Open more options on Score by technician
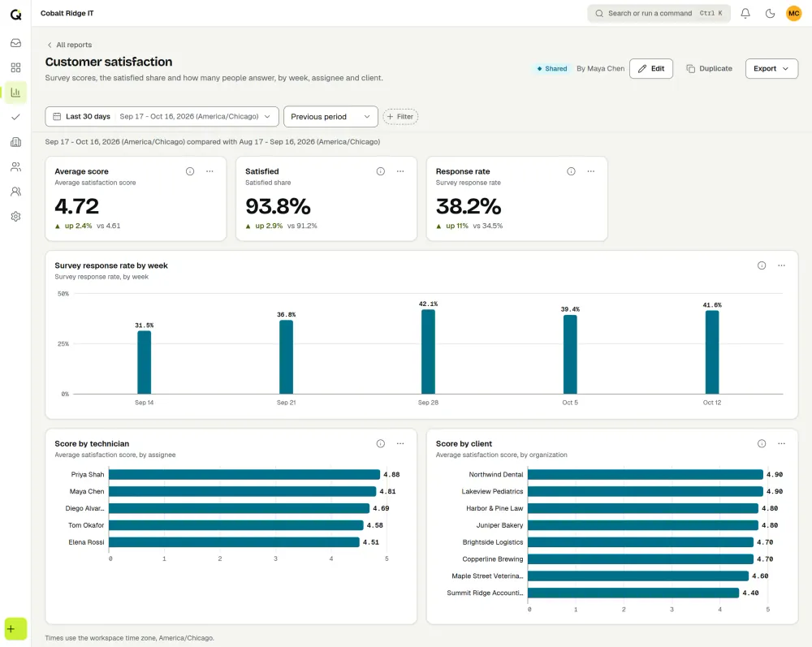The image size is (812, 647). pyautogui.click(x=400, y=443)
